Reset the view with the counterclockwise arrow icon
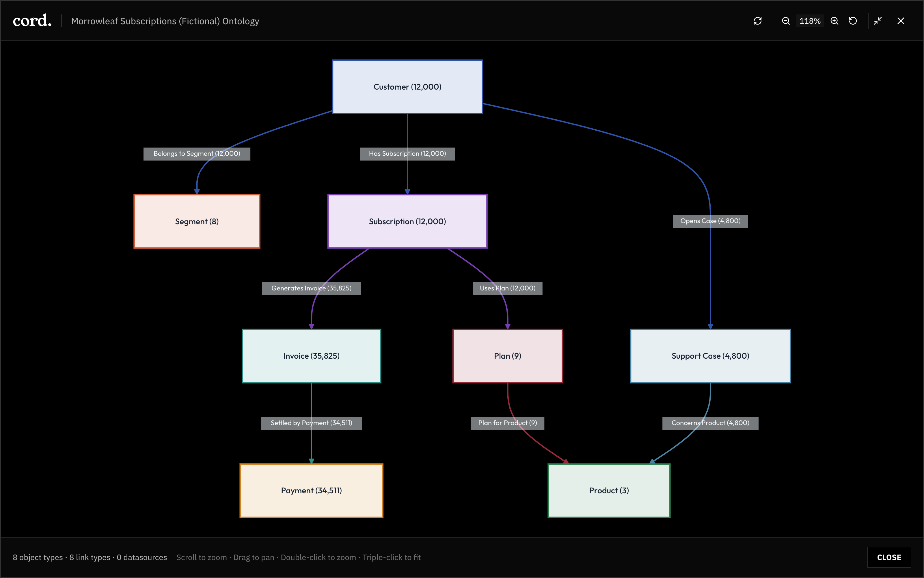This screenshot has height=578, width=924. pyautogui.click(x=853, y=21)
